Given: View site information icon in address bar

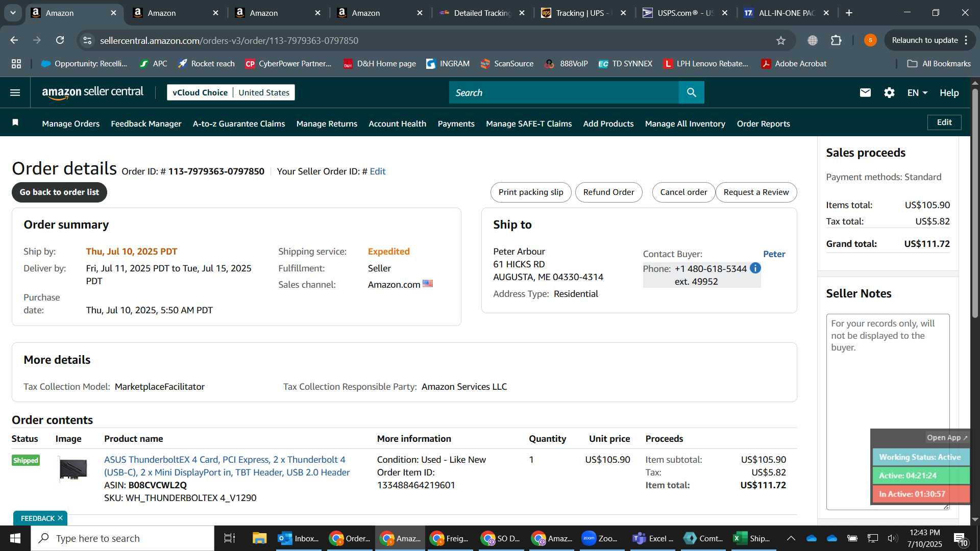Looking at the screenshot, I should [x=88, y=40].
